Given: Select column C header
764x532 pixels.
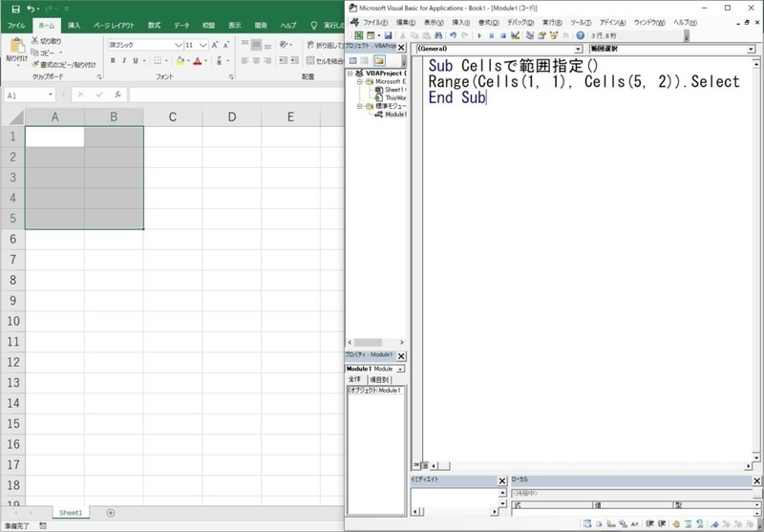Looking at the screenshot, I should tap(173, 117).
